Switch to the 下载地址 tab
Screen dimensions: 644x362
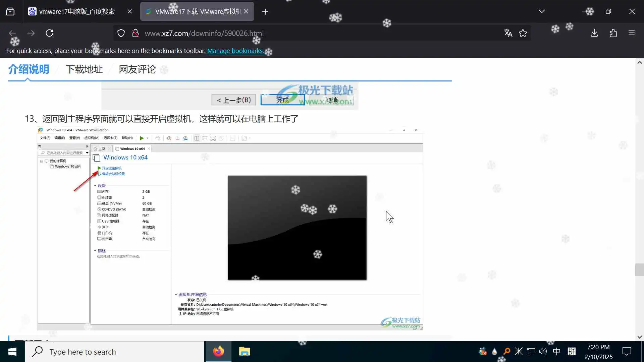(x=84, y=69)
